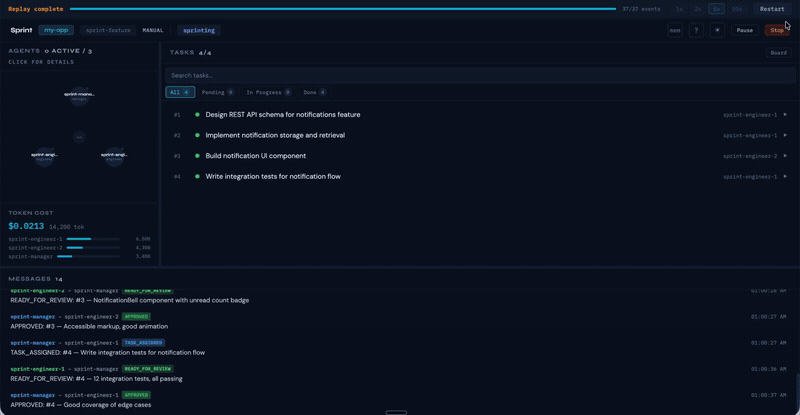This screenshot has width=800, height=415.
Task: Click APPROVED badge above 'Accessible markup' message
Action: click(136, 316)
